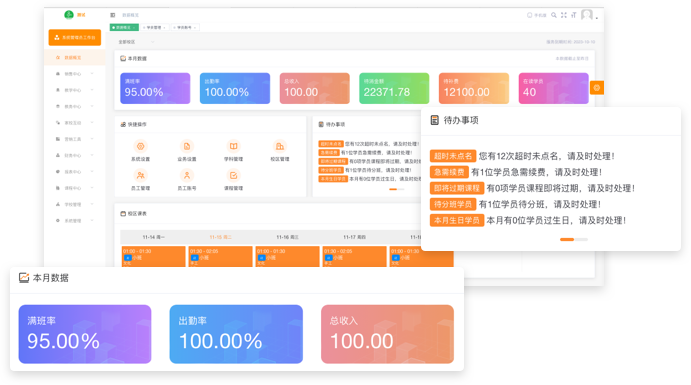Click the 手机版 link in top bar
This screenshot has width=691, height=385.
coord(537,15)
